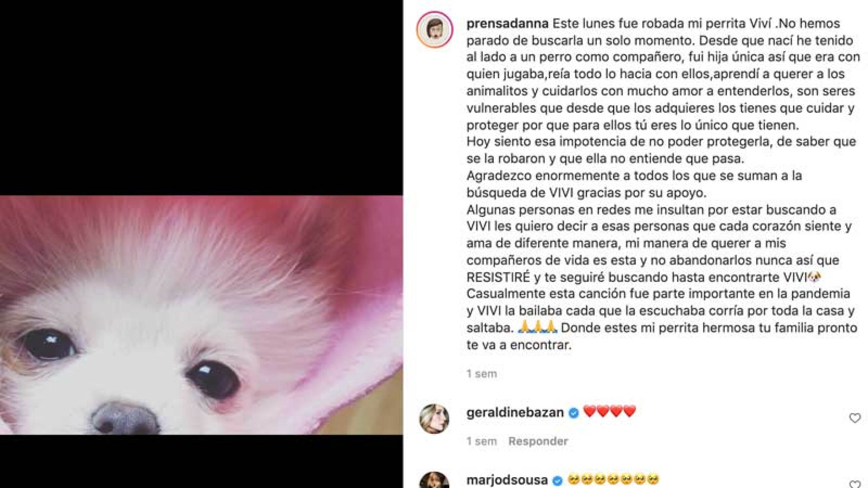Click the sad emojis in marjodsousa's comment

pos(613,480)
